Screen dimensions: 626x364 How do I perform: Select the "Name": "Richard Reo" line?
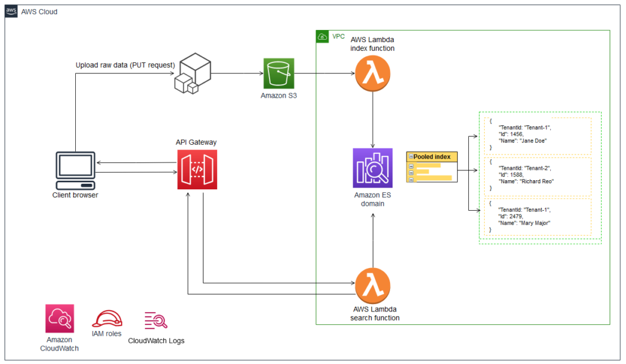point(526,181)
